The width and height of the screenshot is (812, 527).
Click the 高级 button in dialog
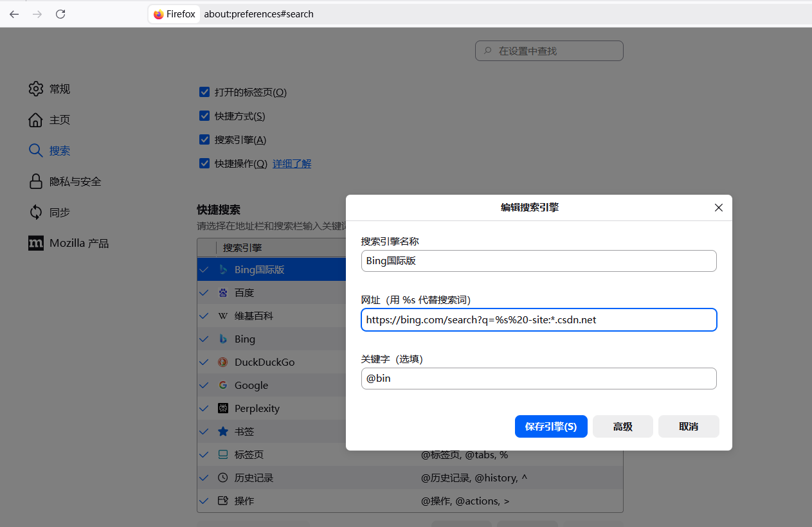[x=622, y=427]
